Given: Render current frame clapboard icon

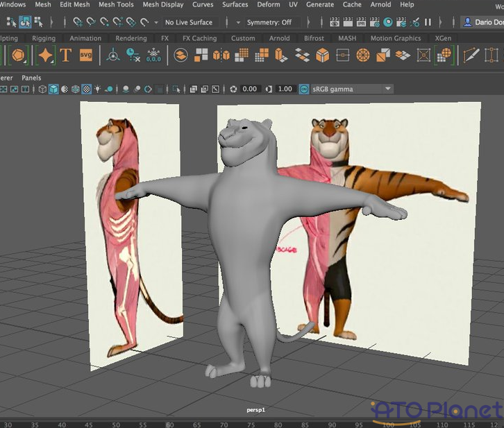Looking at the screenshot, I should click(x=348, y=22).
